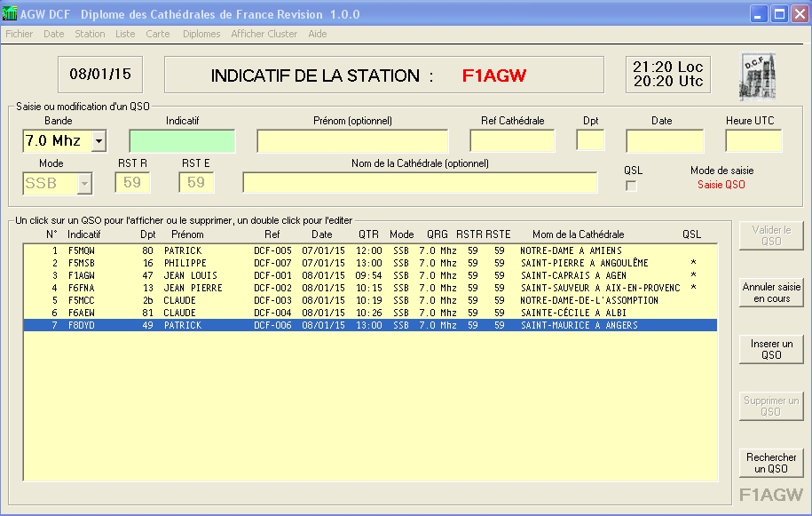This screenshot has width=812, height=516.
Task: Select QSO row 5 F5MCC
Action: coord(370,300)
